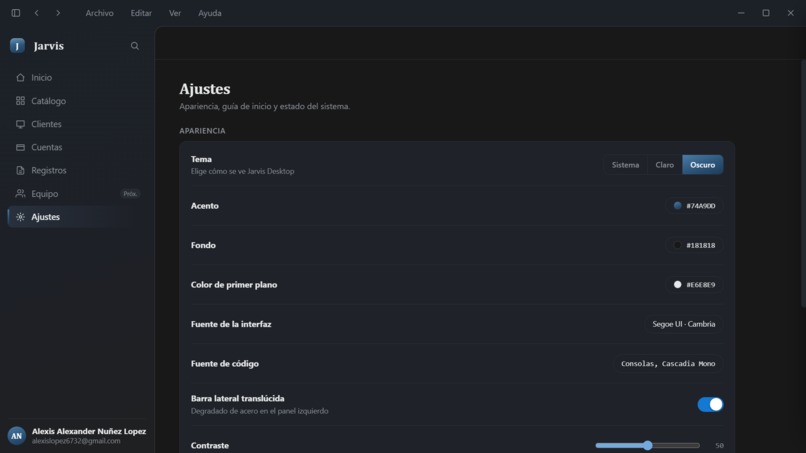
Task: Click the page vertical scrollbar
Action: (803, 184)
